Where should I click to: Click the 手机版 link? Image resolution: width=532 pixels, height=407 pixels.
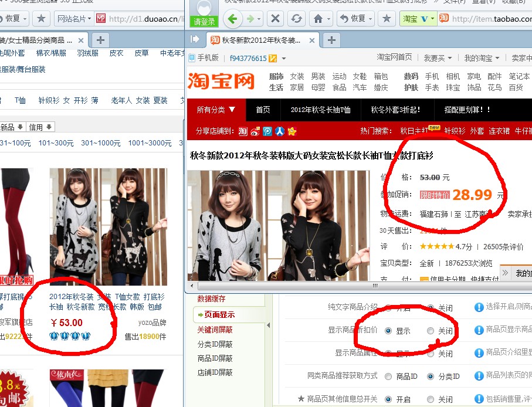pos(204,58)
